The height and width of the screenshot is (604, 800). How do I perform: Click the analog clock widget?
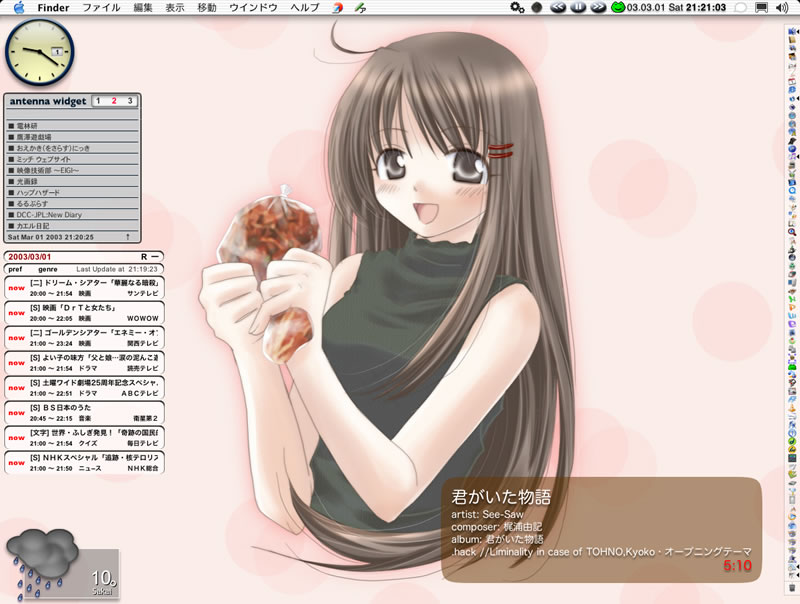tap(40, 52)
